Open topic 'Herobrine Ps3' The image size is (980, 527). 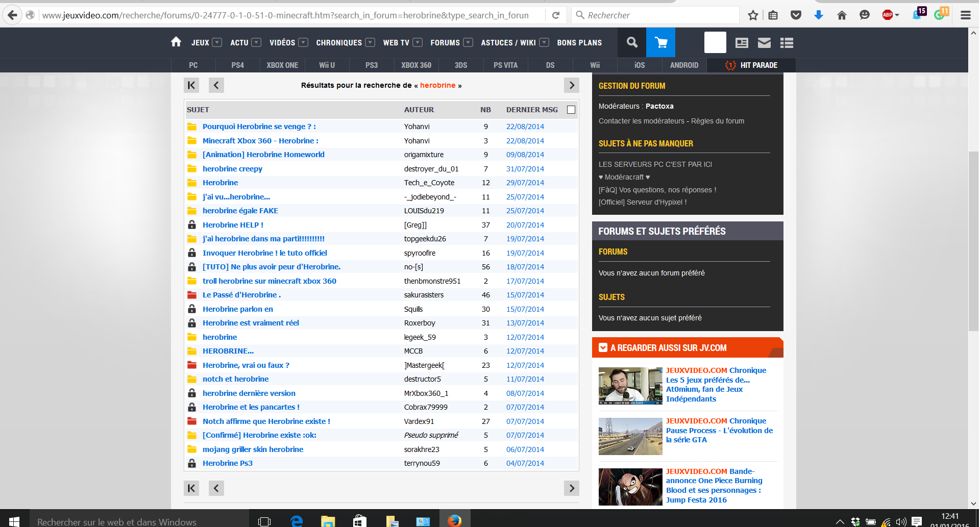coord(228,463)
